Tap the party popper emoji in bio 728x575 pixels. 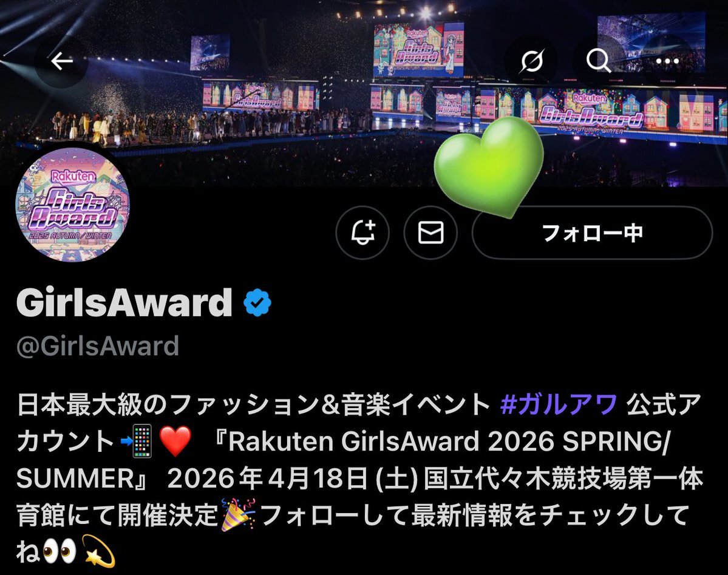point(238,515)
